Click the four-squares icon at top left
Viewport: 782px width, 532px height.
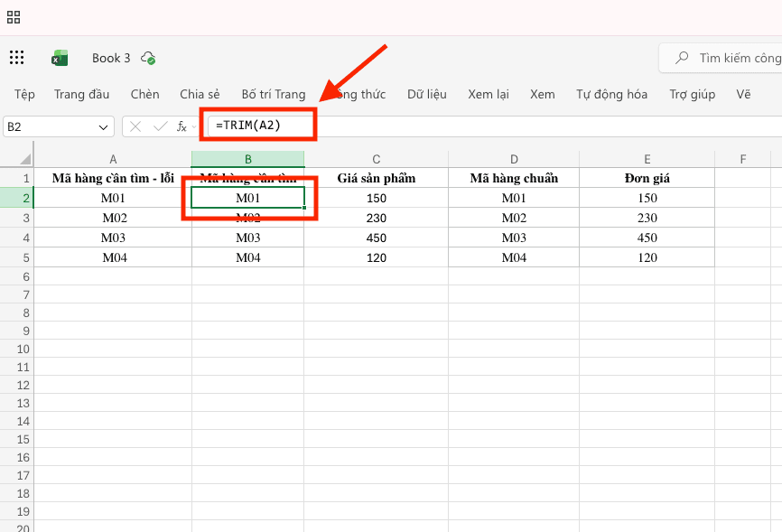point(14,17)
